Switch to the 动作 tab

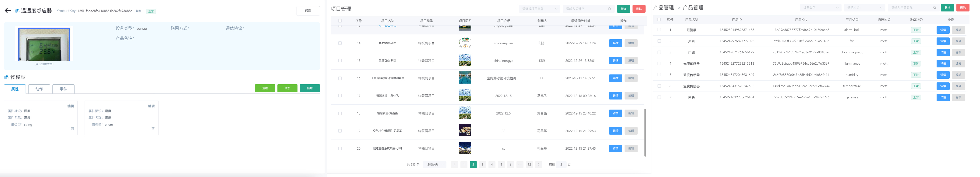pos(39,89)
